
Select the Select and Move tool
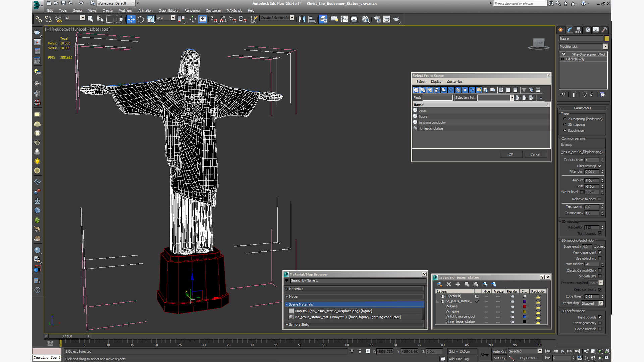click(x=131, y=19)
